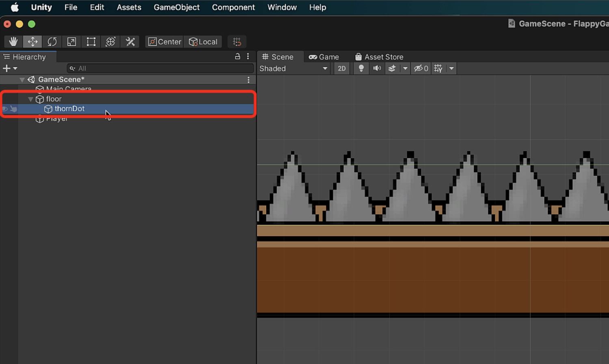Screen dimensions: 609x364
Task: Open the Hierarchy create plus dropdown
Action: tap(10, 68)
